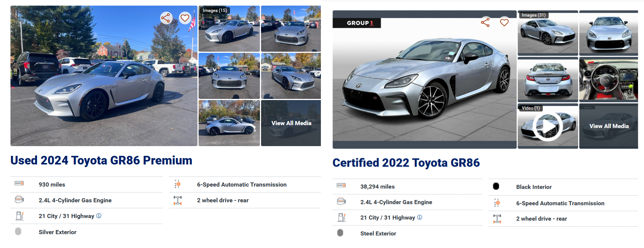Open fuel economy info icon on 2024 GR86

99,216
